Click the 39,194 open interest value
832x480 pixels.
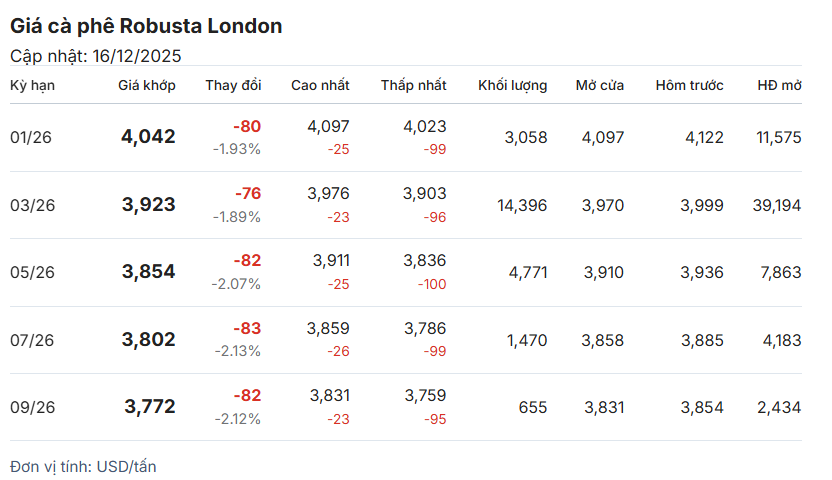pos(777,205)
